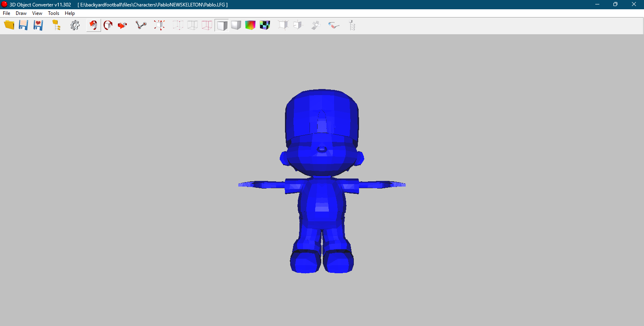Click the red move-object arrow icon
This screenshot has height=326, width=644.
(122, 25)
